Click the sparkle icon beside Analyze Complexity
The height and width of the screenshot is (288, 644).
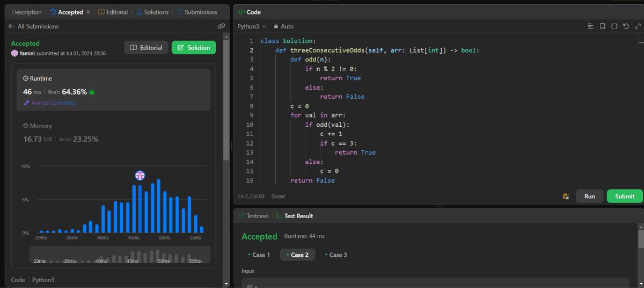pyautogui.click(x=26, y=103)
